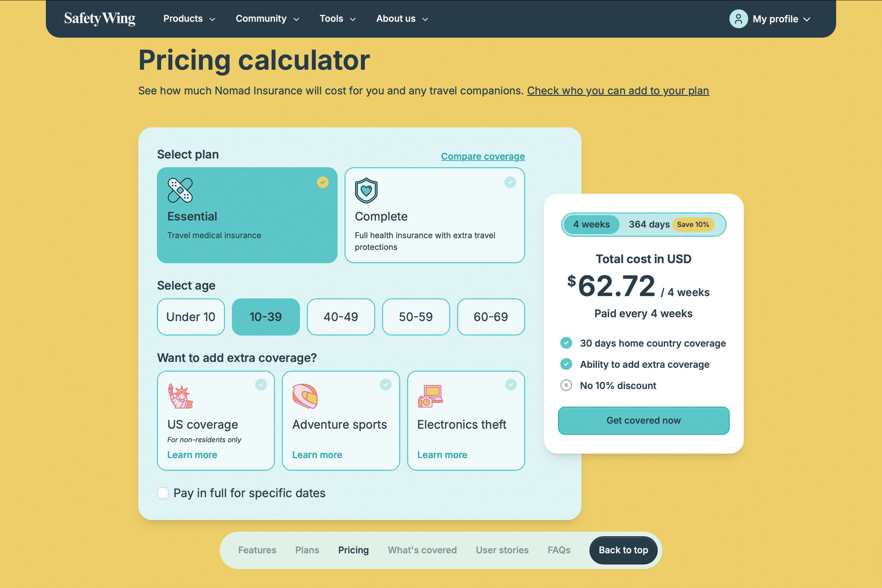Click the Electronics theft laptop camera icon
Screen dimensions: 882x588
[x=430, y=396]
